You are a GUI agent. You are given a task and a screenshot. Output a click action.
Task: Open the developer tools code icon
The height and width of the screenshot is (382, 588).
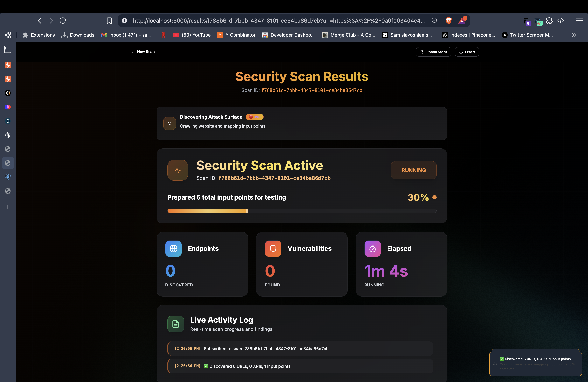[x=561, y=20]
